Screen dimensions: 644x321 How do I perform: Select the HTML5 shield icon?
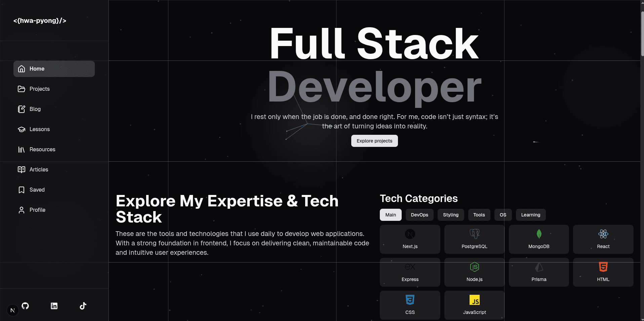coord(603,267)
